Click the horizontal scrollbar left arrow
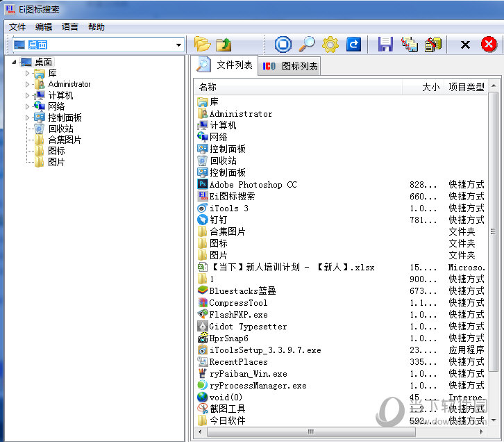This screenshot has height=442, width=504. [x=200, y=432]
